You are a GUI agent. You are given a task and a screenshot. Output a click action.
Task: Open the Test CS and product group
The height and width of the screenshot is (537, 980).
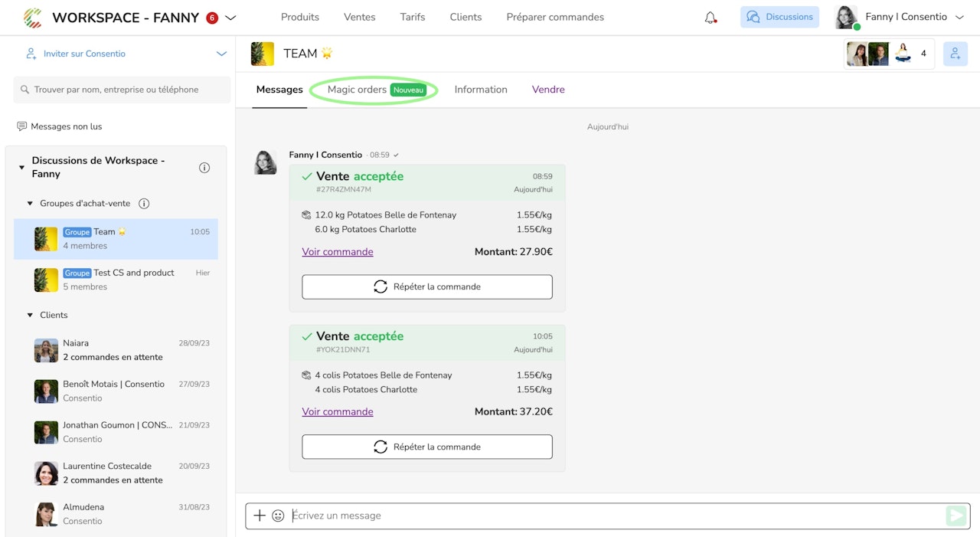pos(116,280)
